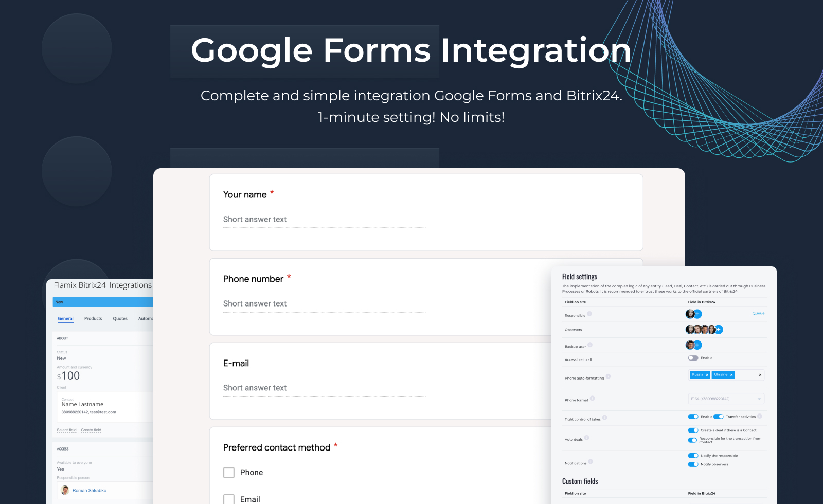Click the info icon beside Phone auto-formatting
The image size is (823, 504).
[609, 376]
